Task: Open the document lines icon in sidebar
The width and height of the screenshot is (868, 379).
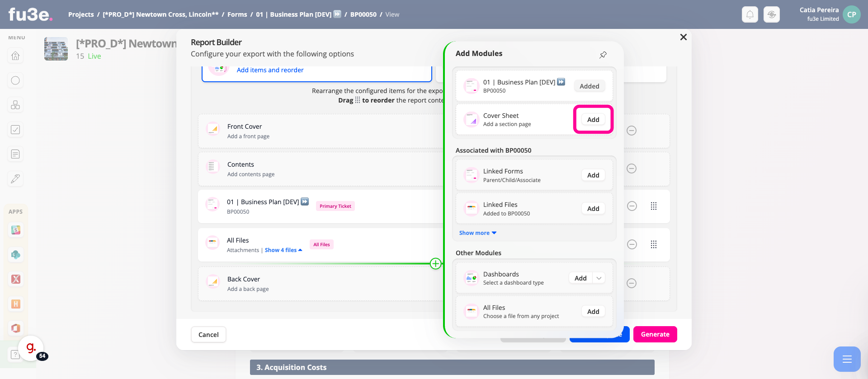Action: click(x=15, y=154)
